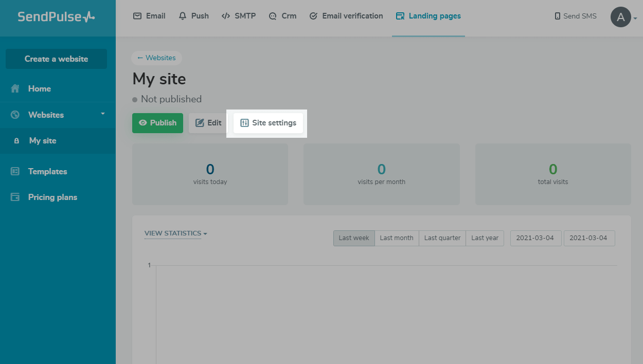
Task: Click the Push bell icon
Action: point(183,16)
